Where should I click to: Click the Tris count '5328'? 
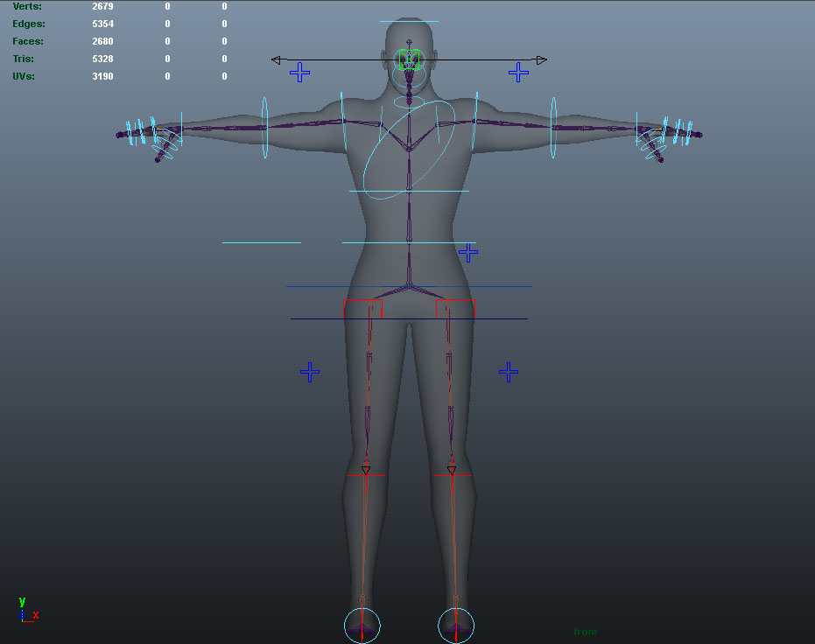tap(103, 59)
